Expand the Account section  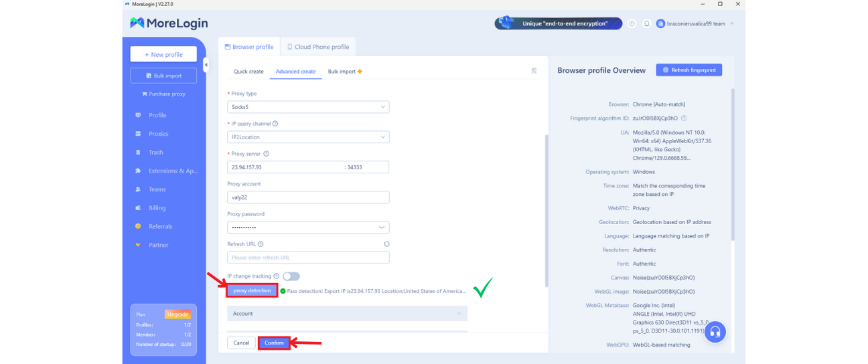coord(347,313)
